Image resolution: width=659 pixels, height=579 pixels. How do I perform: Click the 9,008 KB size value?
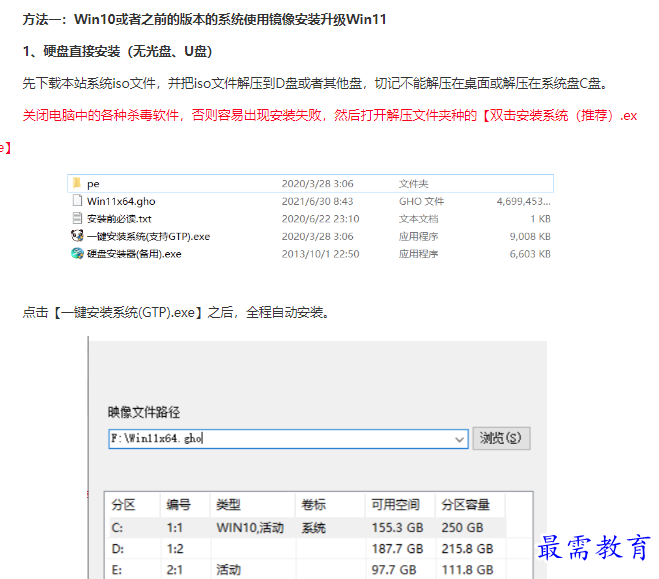coord(530,237)
